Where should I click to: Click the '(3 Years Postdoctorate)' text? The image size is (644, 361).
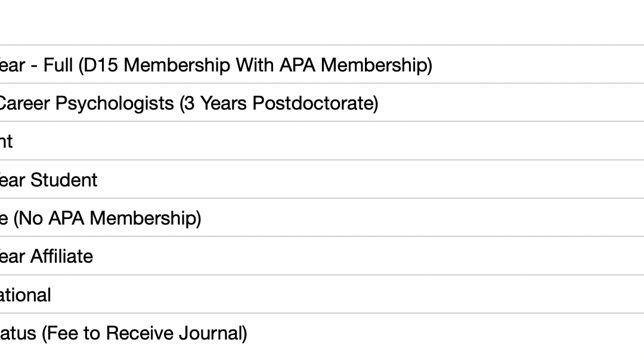(279, 103)
